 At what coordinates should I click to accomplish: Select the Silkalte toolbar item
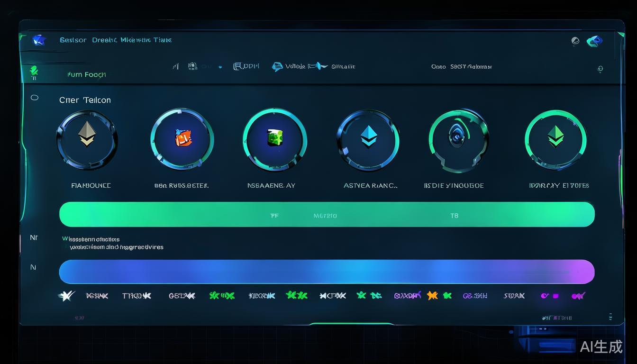coord(343,67)
